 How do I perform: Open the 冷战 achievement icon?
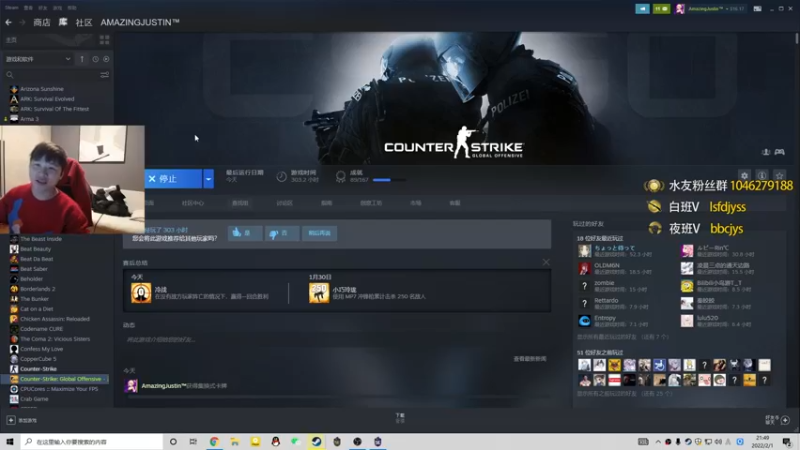click(x=141, y=293)
